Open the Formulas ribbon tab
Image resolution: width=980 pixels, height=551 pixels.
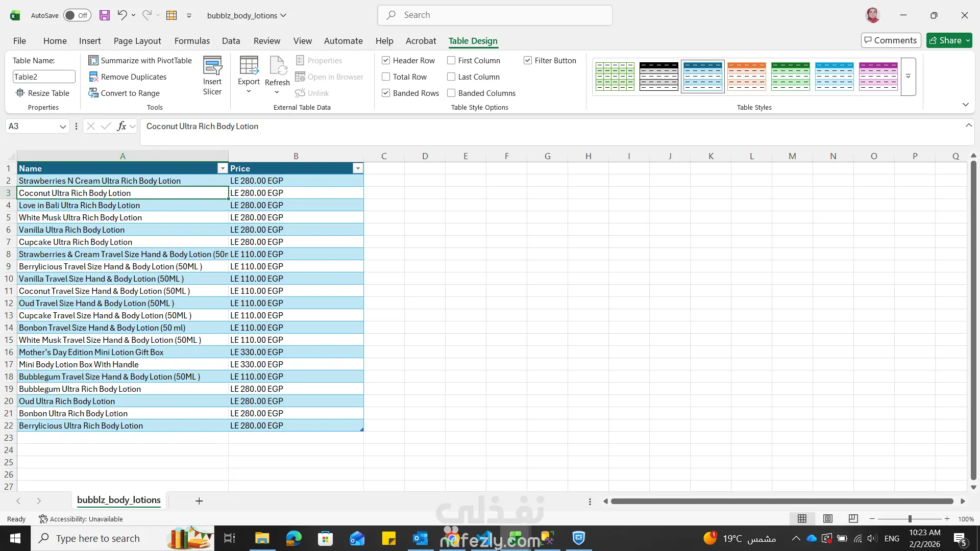point(192,41)
